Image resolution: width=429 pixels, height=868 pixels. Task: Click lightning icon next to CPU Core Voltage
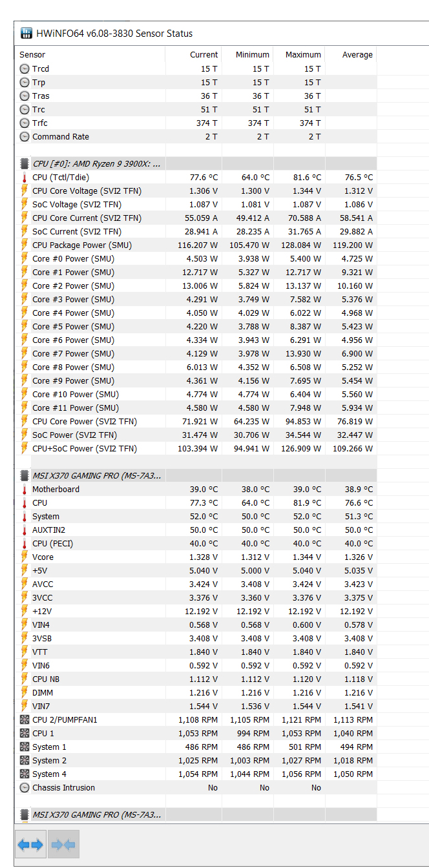[25, 191]
